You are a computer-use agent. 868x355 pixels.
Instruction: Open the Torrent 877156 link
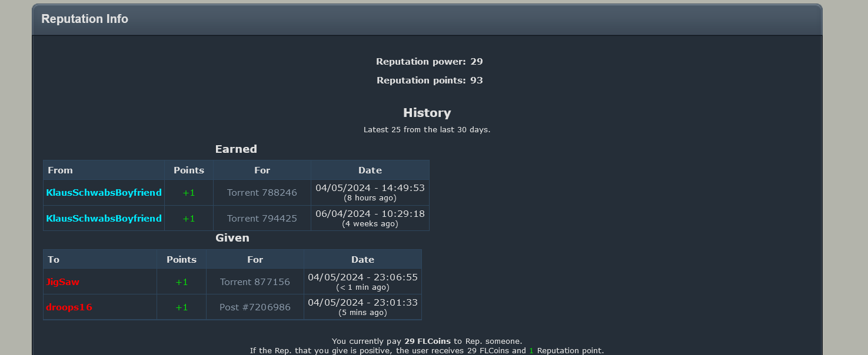255,282
